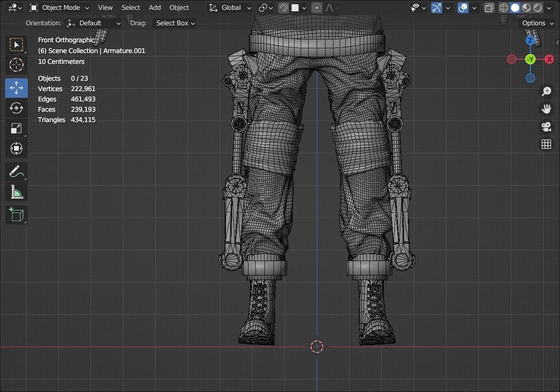The image size is (560, 392).
Task: Switch to Rendered viewport shading
Action: (538, 8)
